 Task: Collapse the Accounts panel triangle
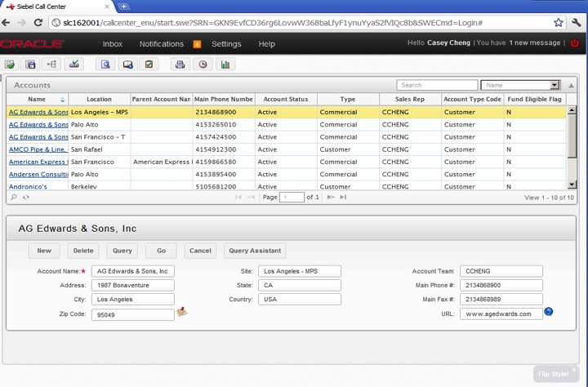(x=571, y=86)
